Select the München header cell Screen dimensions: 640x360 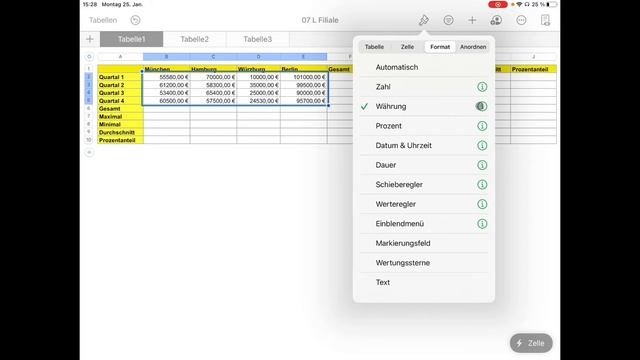(167, 69)
